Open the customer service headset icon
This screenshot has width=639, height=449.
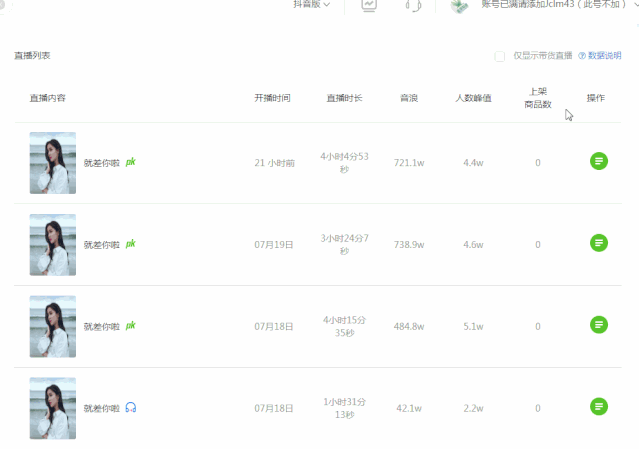[x=413, y=5]
